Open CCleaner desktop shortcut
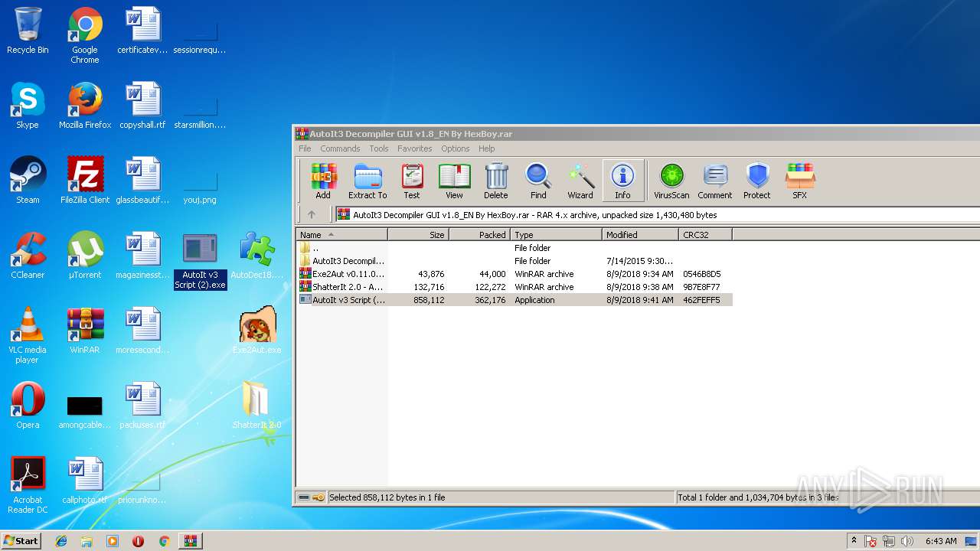This screenshot has height=551, width=980. [x=28, y=255]
